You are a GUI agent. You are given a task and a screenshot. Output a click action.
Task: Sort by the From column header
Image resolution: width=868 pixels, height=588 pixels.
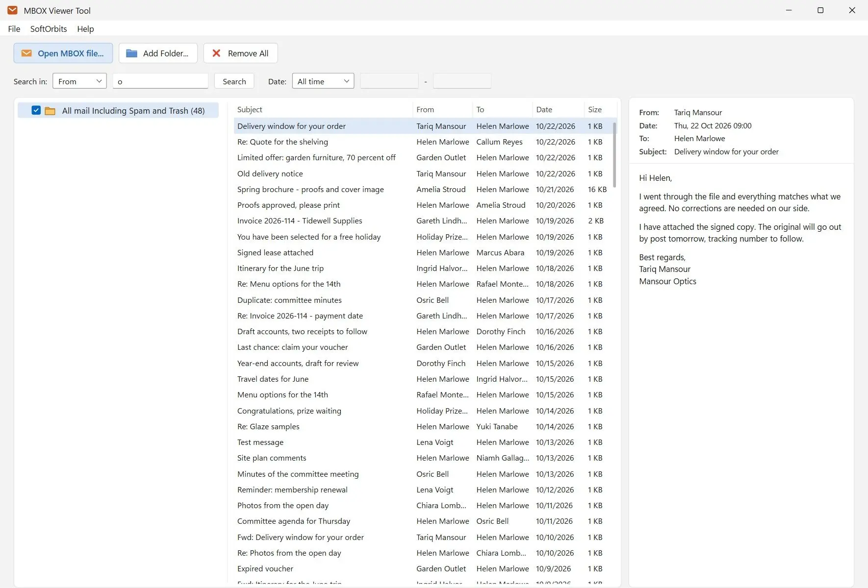(x=443, y=110)
